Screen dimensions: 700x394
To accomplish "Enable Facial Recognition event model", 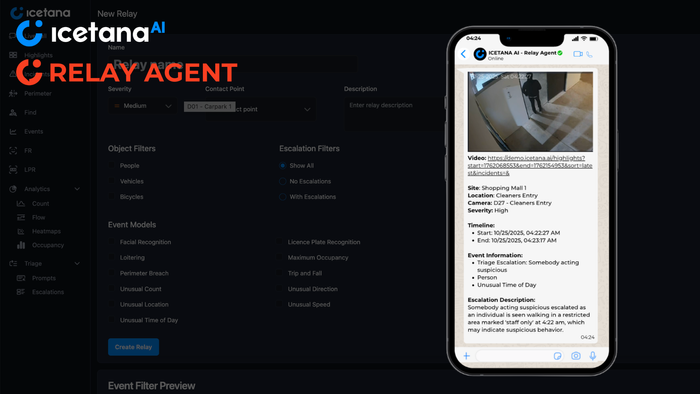I will (112, 242).
